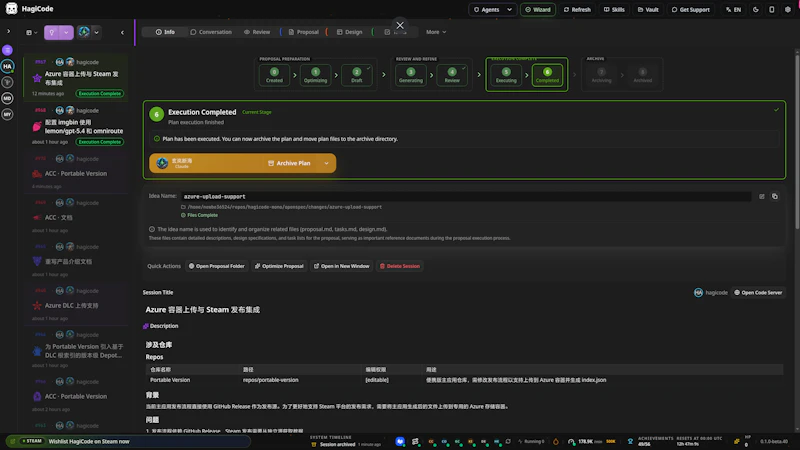Switch to the MY project avatar
This screenshot has height=450, width=800.
(7, 114)
